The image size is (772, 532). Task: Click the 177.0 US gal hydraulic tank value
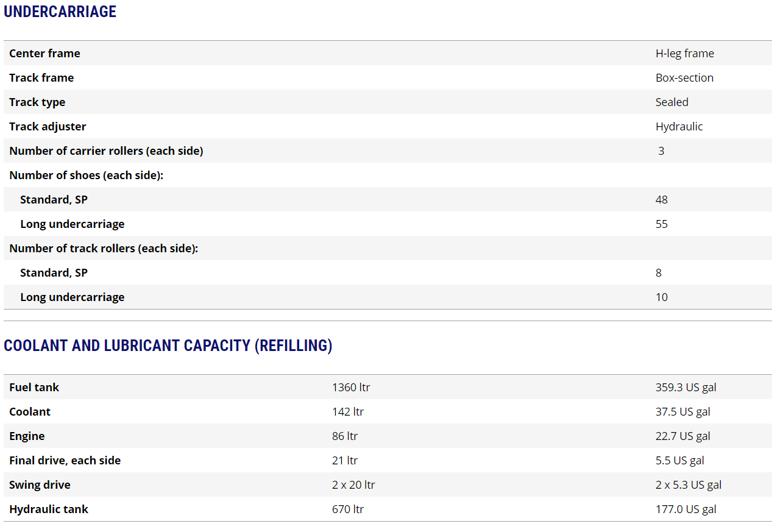click(x=685, y=509)
